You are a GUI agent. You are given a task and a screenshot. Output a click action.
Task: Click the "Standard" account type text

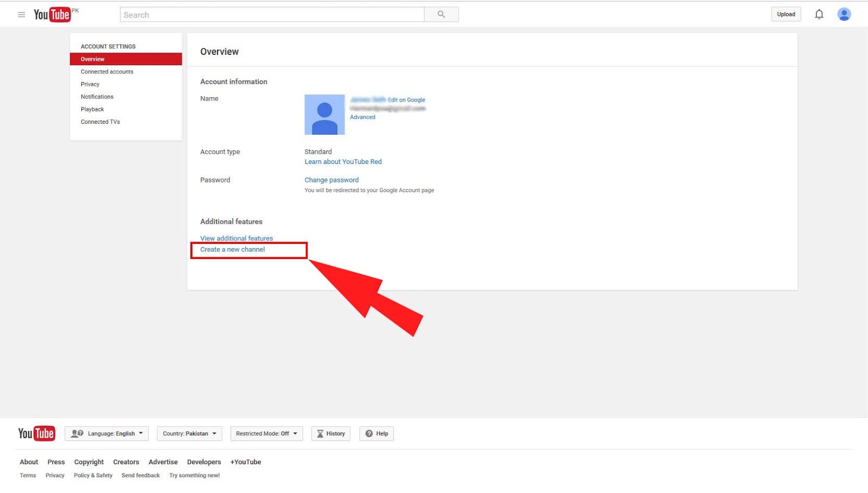318,152
